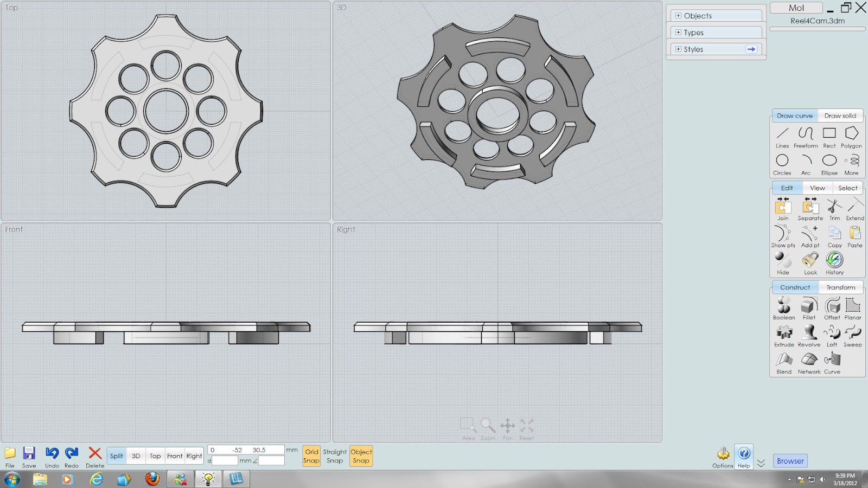868x488 pixels.
Task: Switch to the Draw curve tab
Action: [x=795, y=115]
